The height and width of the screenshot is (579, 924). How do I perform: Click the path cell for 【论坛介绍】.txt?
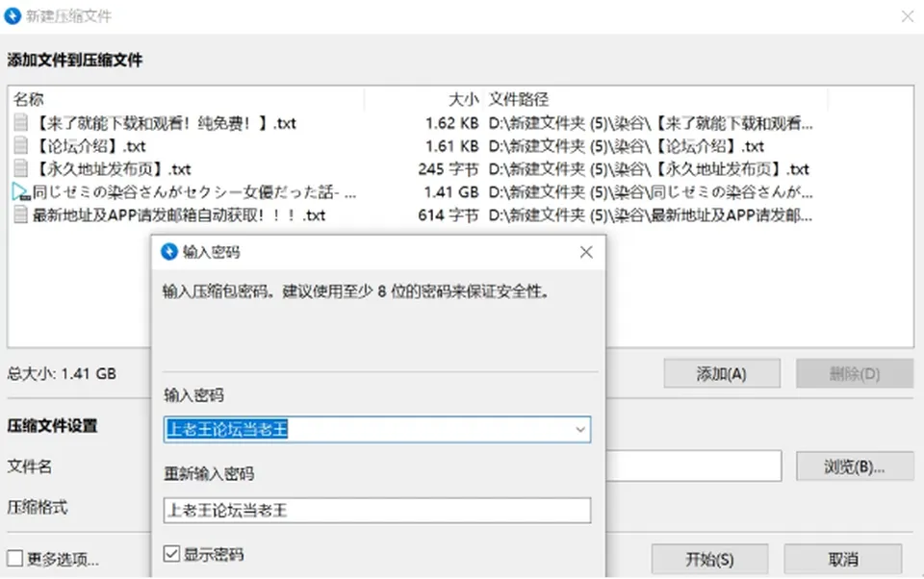coord(626,146)
